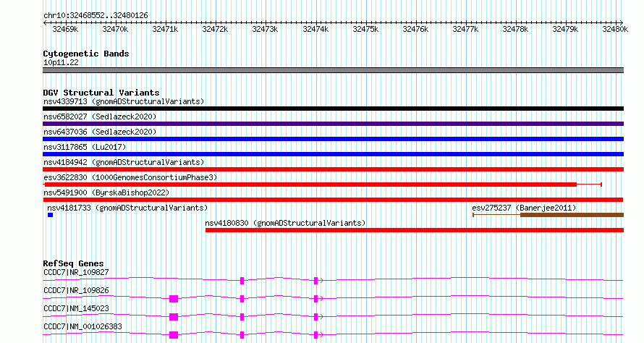This screenshot has width=644, height=343.
Task: Click the nsv6437036 (Sedlazeck2020) label
Action: [100, 132]
